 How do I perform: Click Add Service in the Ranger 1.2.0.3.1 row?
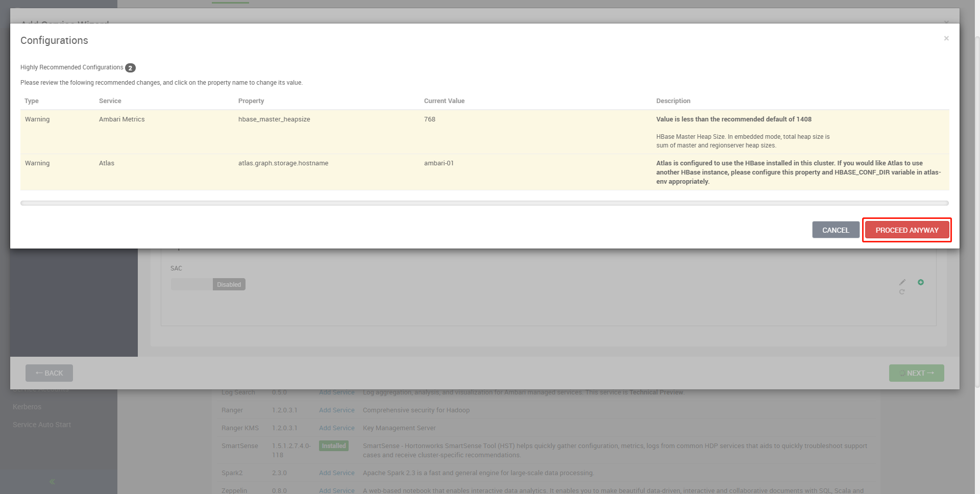pos(336,410)
